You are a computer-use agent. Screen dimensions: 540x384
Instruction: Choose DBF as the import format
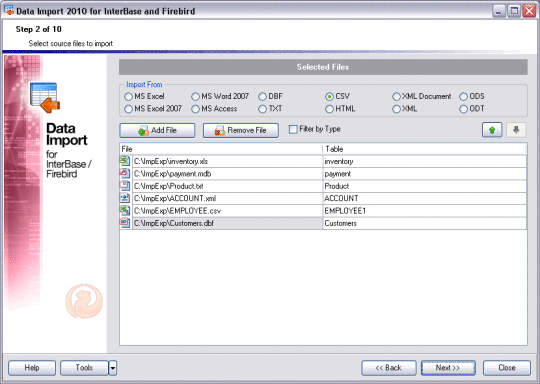[262, 96]
